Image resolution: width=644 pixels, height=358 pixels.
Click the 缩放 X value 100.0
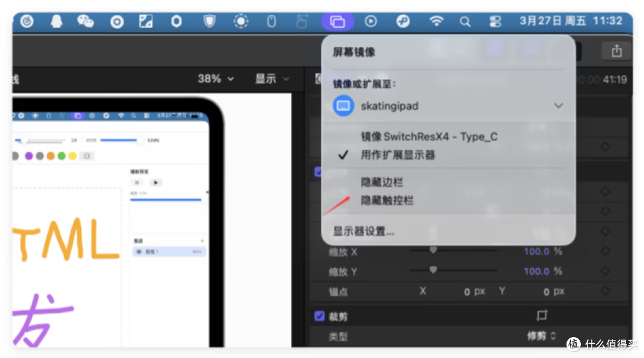pyautogui.click(x=537, y=251)
